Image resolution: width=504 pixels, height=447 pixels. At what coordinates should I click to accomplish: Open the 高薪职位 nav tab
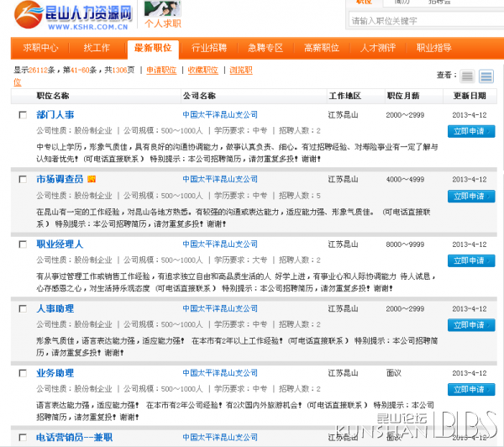coord(322,48)
